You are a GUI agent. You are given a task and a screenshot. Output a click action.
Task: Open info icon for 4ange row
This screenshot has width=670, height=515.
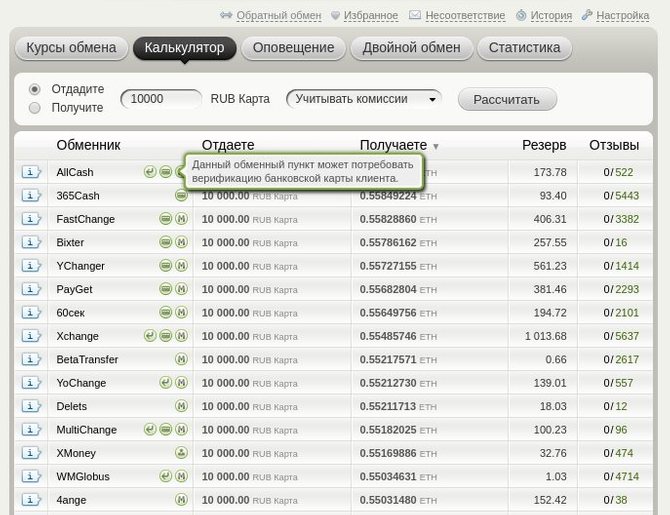[31, 500]
